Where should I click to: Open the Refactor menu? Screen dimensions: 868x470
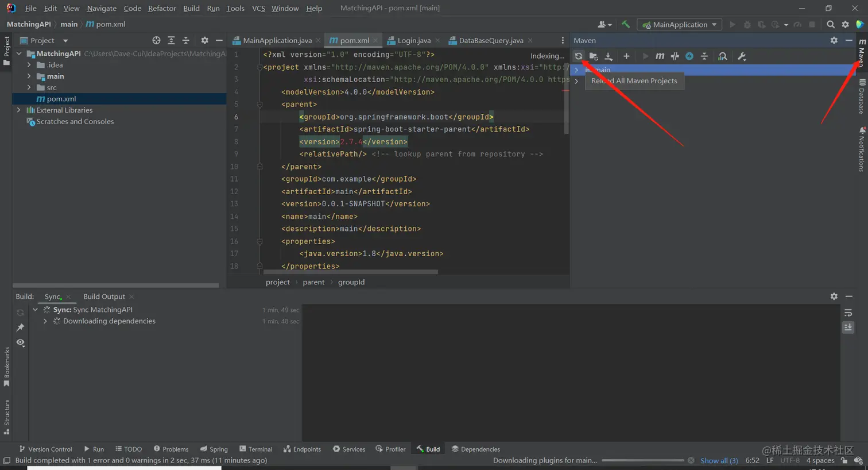162,8
